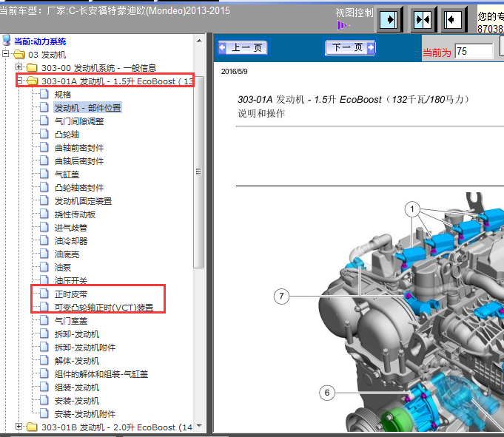
Task: Click the computer icon beside 当前:动力系统
Action: tap(7, 41)
